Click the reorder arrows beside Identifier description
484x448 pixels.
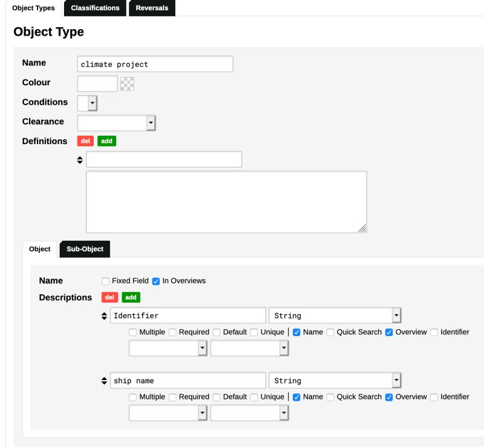tap(104, 315)
